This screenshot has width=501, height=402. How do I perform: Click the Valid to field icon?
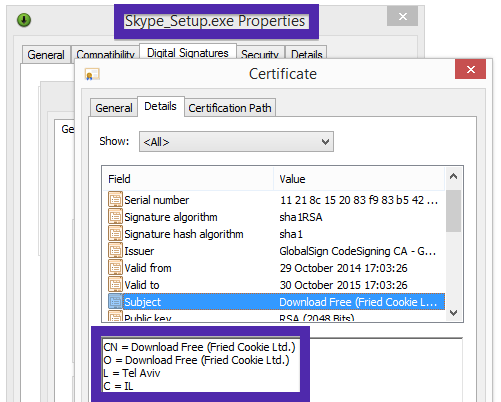tap(115, 285)
